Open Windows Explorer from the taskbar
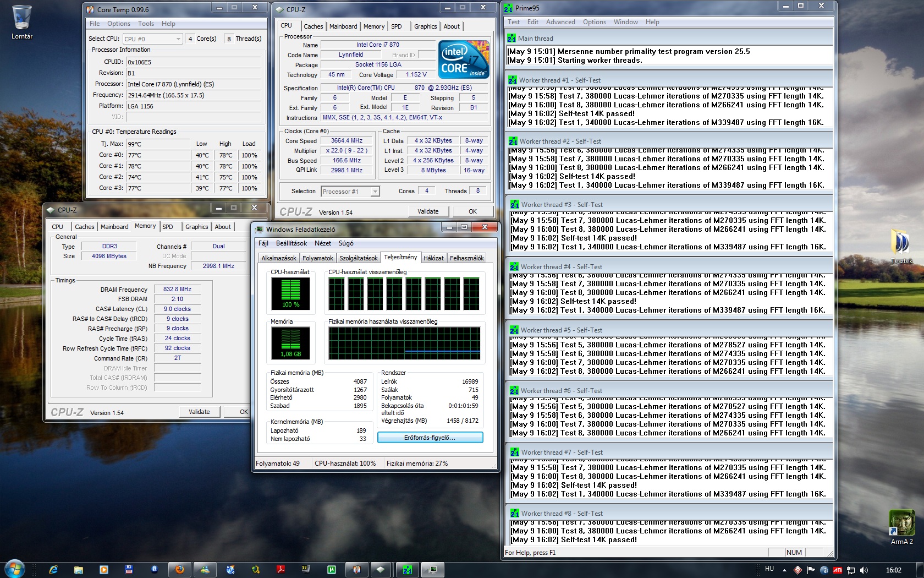 tap(79, 570)
